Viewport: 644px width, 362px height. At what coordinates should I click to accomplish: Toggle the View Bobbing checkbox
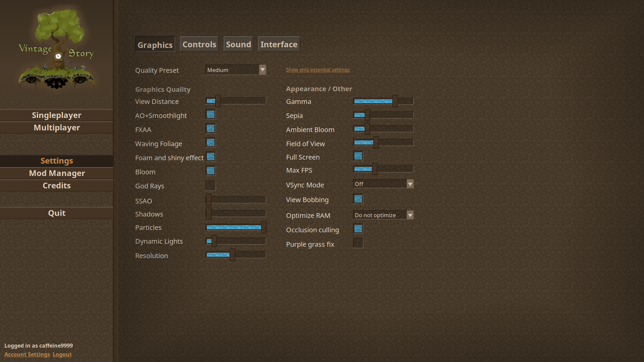pos(358,199)
